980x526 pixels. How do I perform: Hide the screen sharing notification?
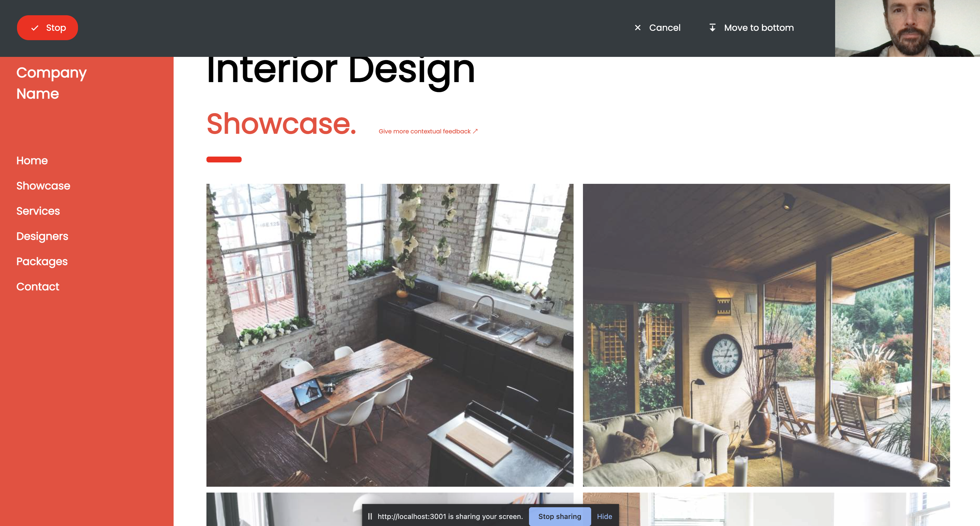point(604,516)
